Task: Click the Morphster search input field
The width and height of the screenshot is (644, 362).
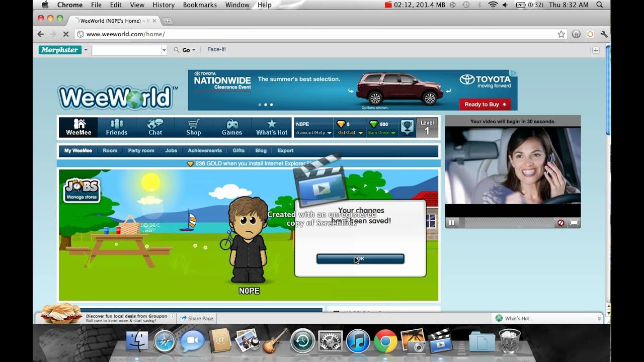Action: (126, 50)
